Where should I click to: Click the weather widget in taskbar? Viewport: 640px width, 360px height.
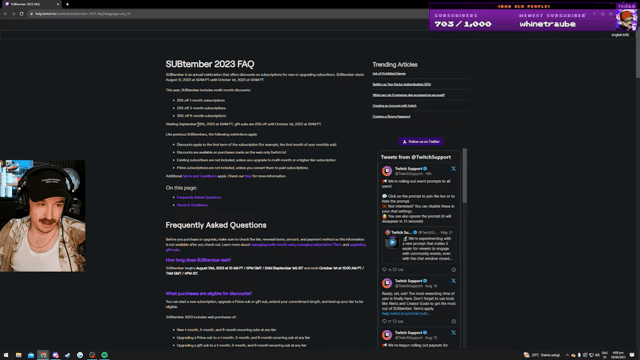[542, 355]
